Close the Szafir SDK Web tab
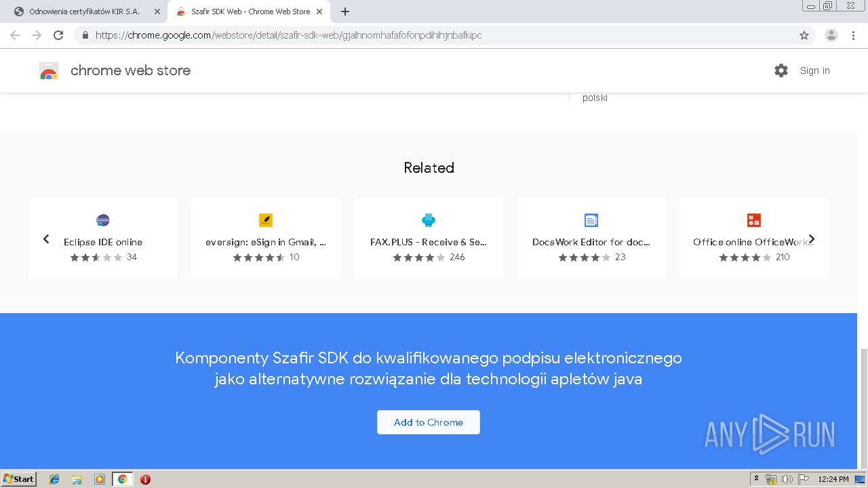The image size is (868, 488). 319,12
